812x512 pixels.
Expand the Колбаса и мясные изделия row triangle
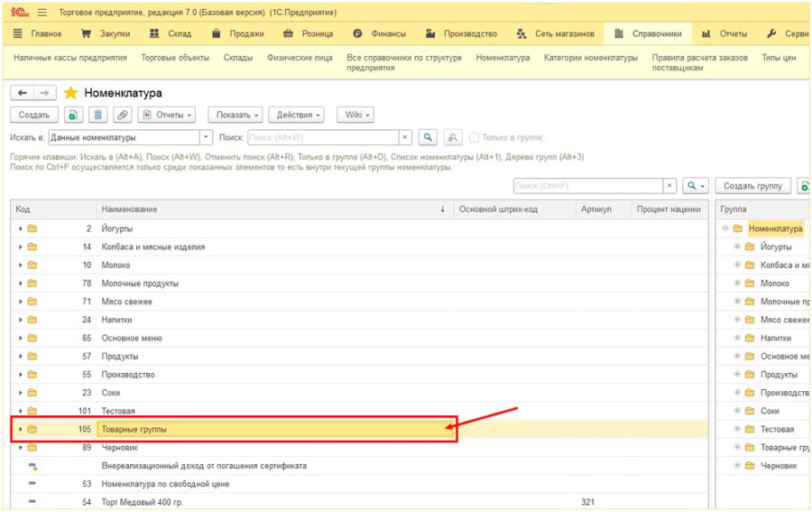coord(20,247)
